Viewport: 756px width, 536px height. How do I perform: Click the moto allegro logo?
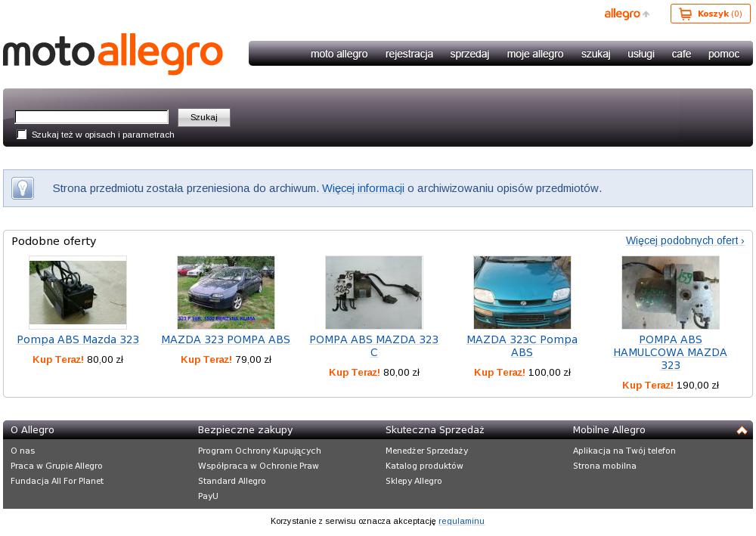pyautogui.click(x=113, y=54)
